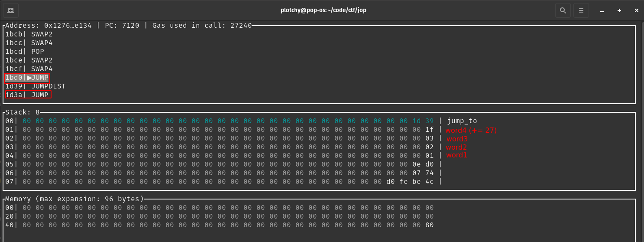Maximize the terminal window
The image size is (644, 242).
tap(619, 10)
